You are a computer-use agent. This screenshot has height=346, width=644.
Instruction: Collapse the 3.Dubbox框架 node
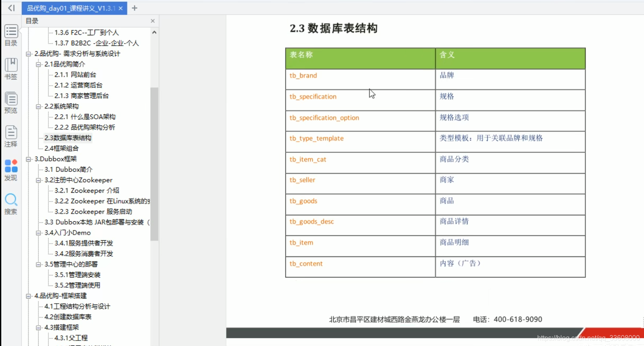pos(29,159)
